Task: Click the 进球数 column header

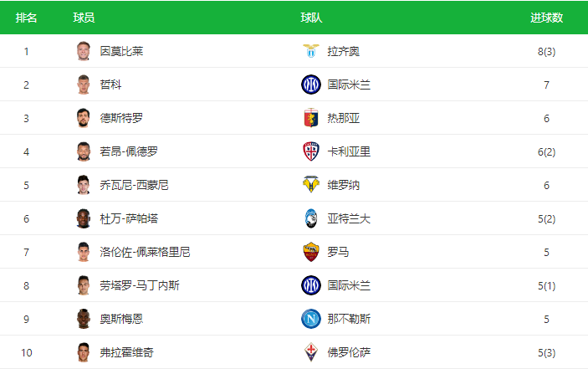Action: point(546,18)
